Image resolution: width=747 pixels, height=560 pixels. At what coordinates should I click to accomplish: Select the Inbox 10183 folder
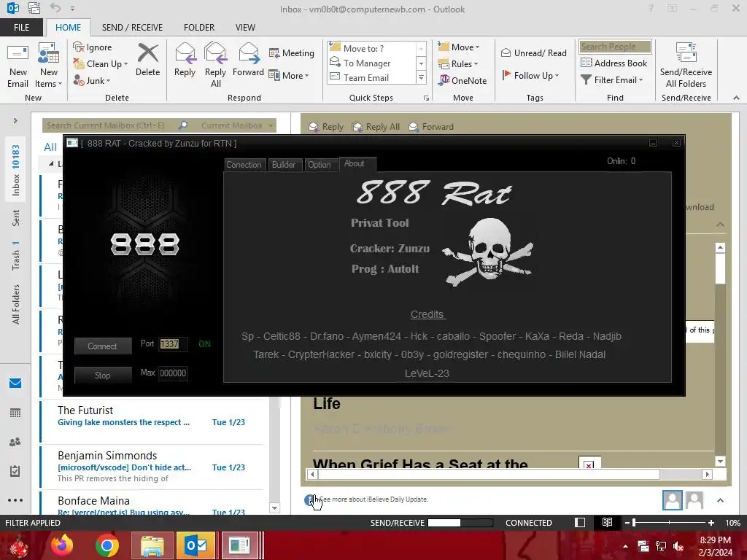16,170
